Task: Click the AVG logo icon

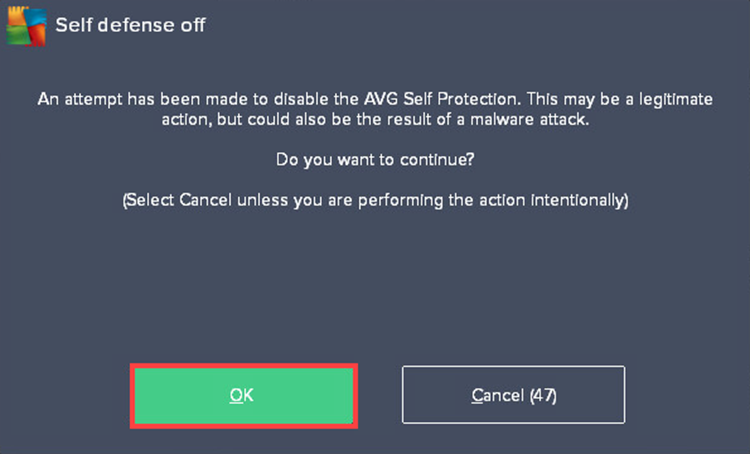Action: coord(26,26)
